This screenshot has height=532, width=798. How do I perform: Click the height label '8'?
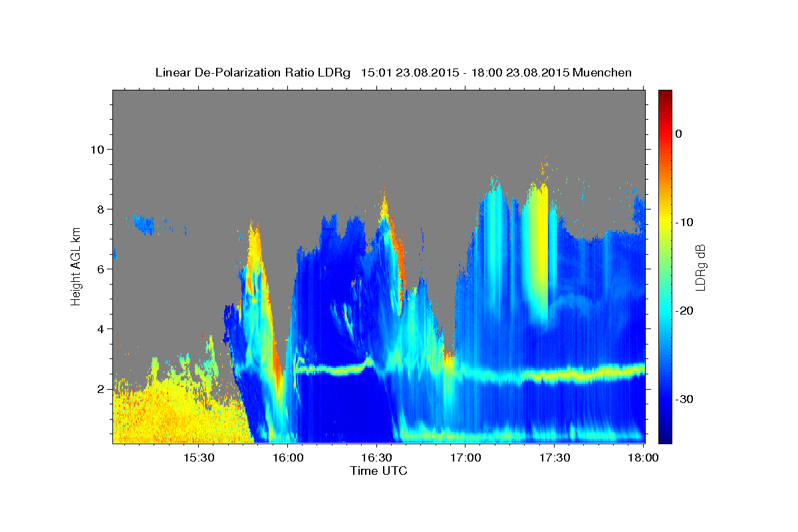point(102,209)
